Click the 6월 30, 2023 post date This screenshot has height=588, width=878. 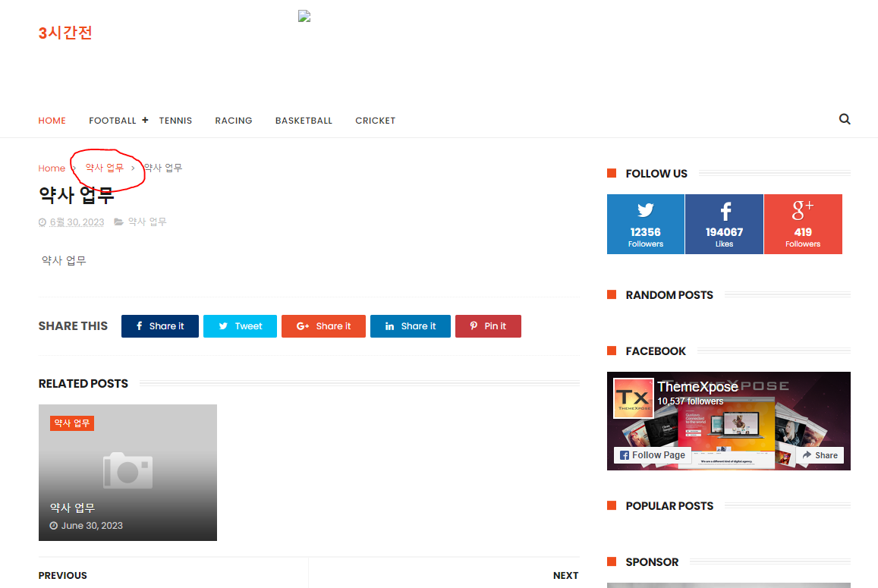(x=77, y=222)
